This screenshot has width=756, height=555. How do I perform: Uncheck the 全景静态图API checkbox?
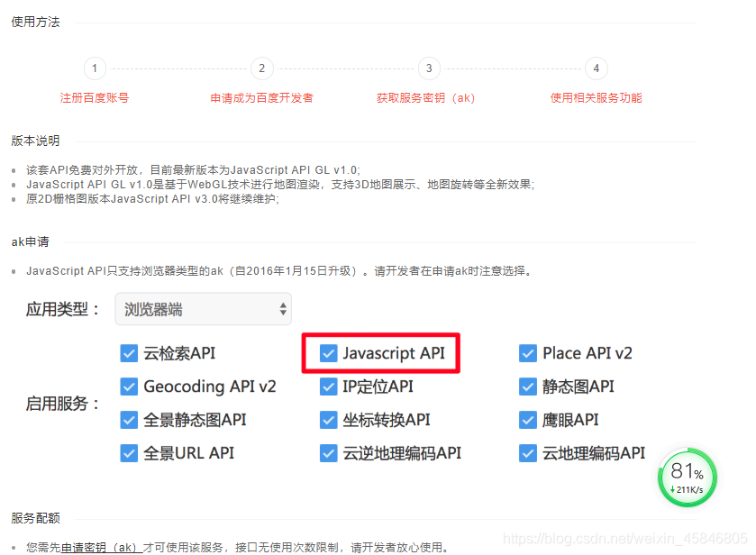pos(129,420)
